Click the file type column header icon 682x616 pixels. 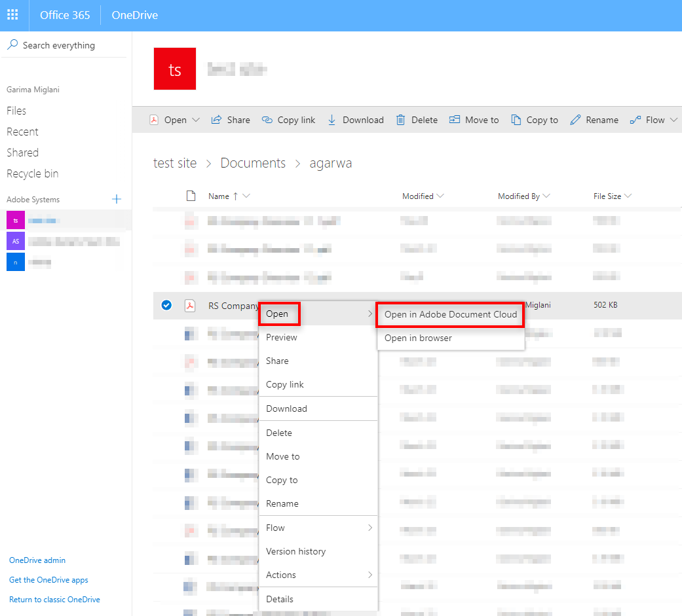191,196
